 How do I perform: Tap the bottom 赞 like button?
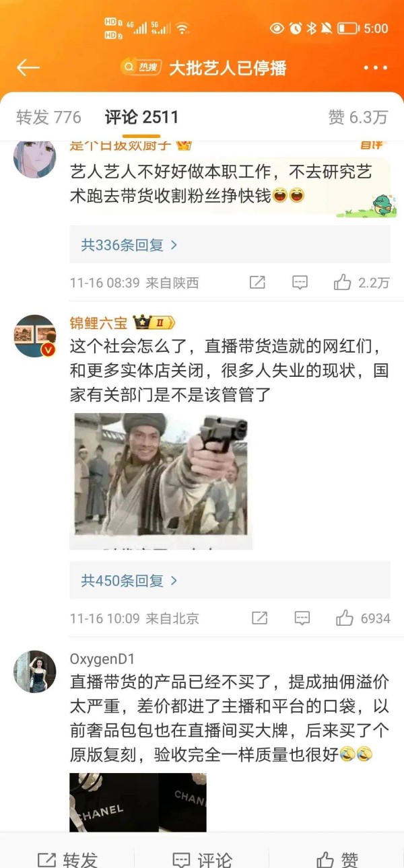click(x=337, y=859)
